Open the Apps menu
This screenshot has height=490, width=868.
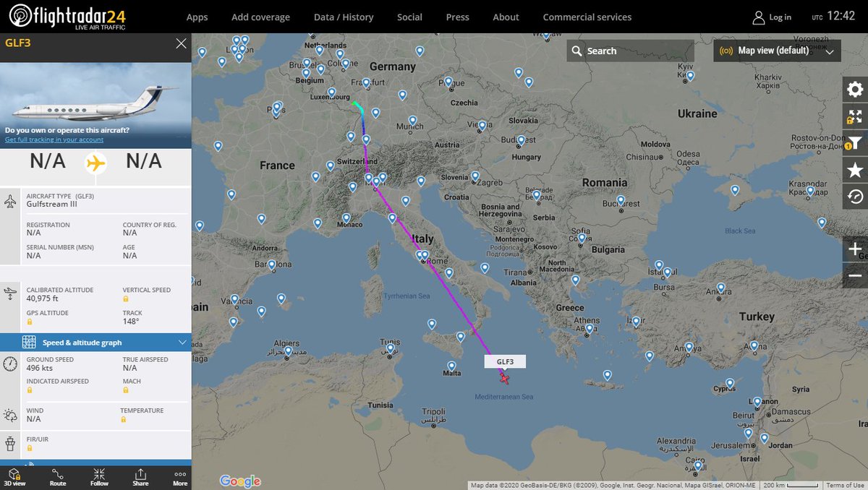click(x=197, y=17)
